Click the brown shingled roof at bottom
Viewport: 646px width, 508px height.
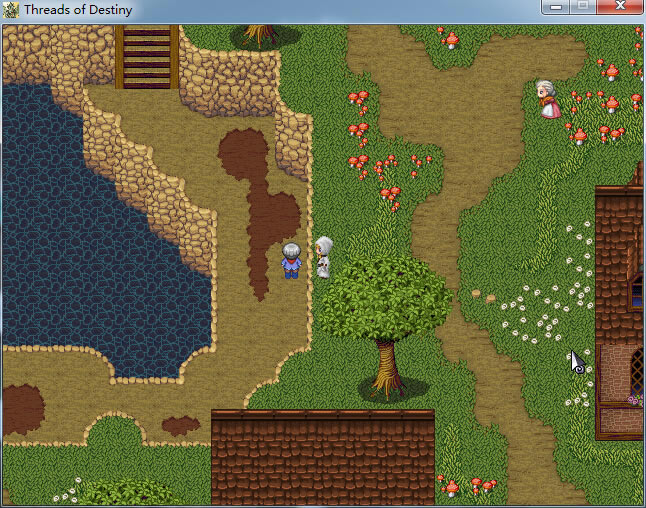[322, 462]
